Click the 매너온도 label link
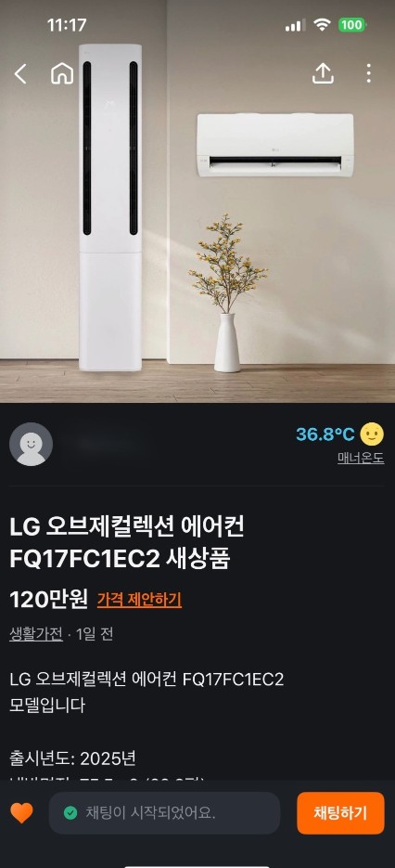Screen dimensions: 395x868 (x=361, y=459)
